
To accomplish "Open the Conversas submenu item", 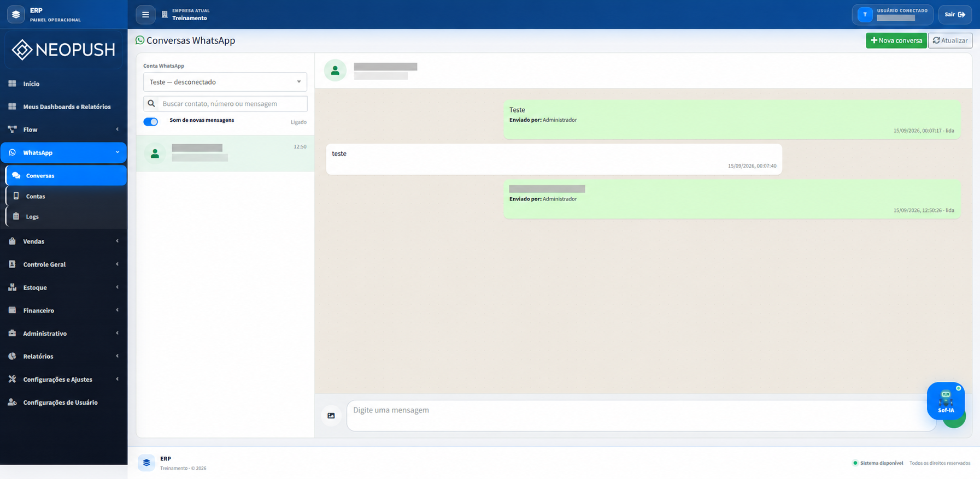I will coord(66,175).
